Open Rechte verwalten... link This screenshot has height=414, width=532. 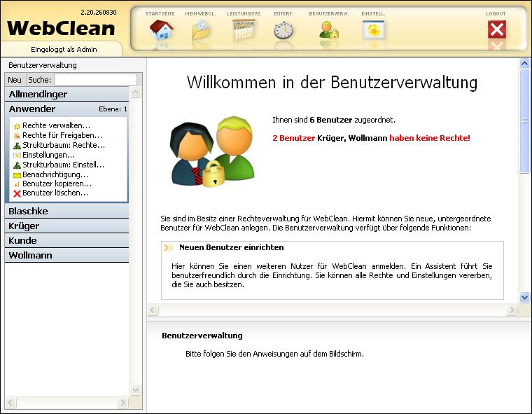(56, 125)
